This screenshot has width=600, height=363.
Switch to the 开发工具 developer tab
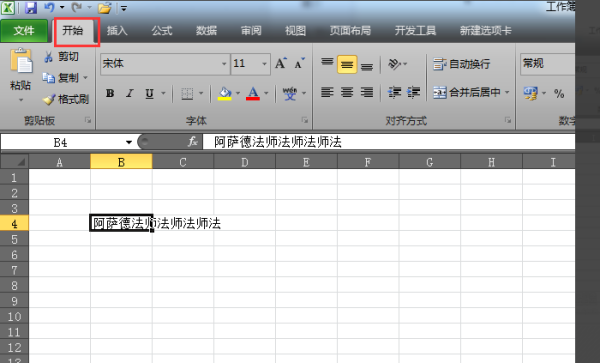(x=415, y=31)
